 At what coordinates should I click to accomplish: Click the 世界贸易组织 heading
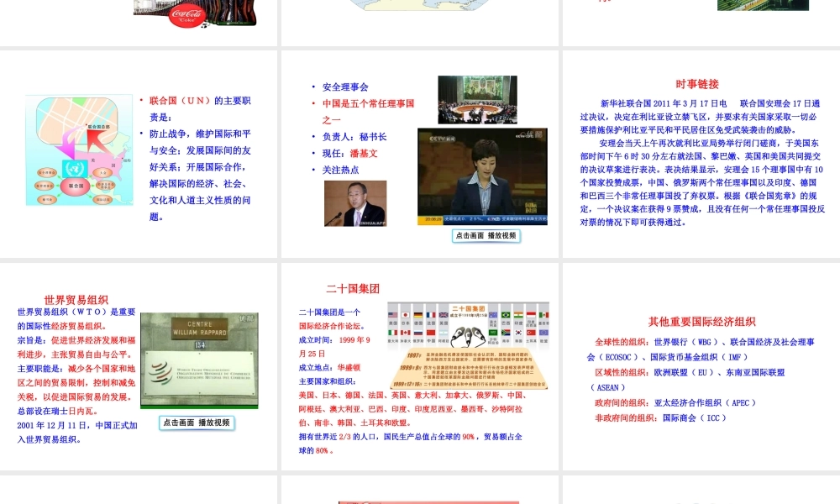pos(76,300)
